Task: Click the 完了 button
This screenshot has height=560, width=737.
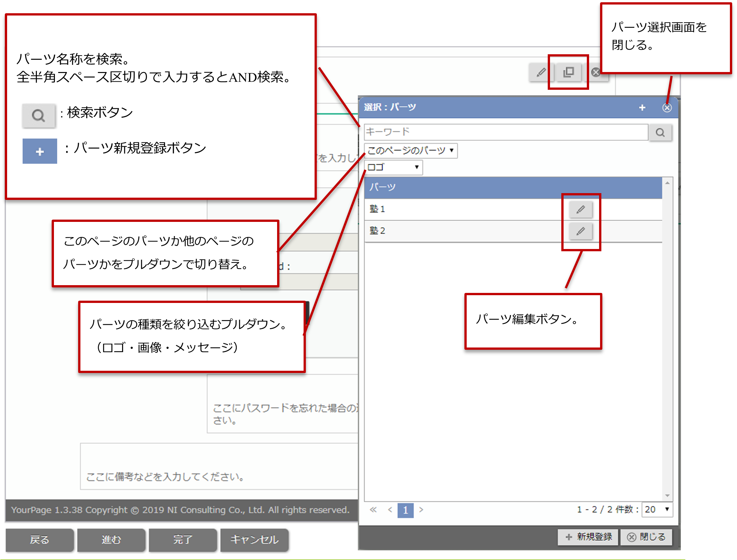Action: (x=183, y=540)
